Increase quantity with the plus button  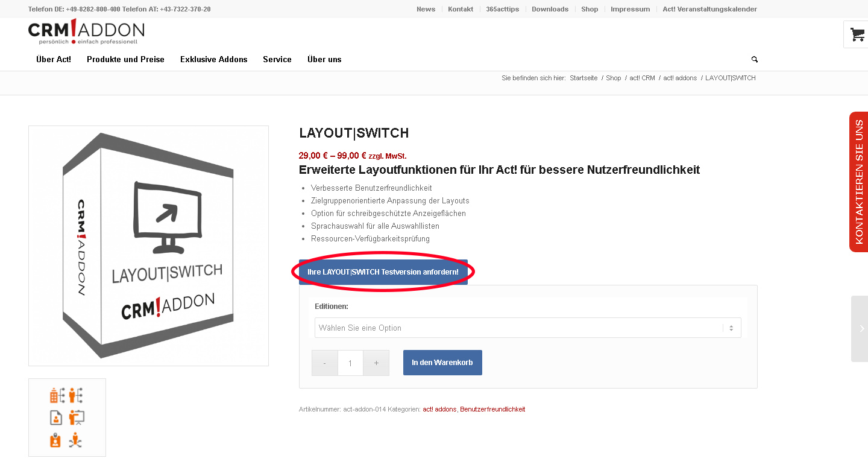pos(376,363)
